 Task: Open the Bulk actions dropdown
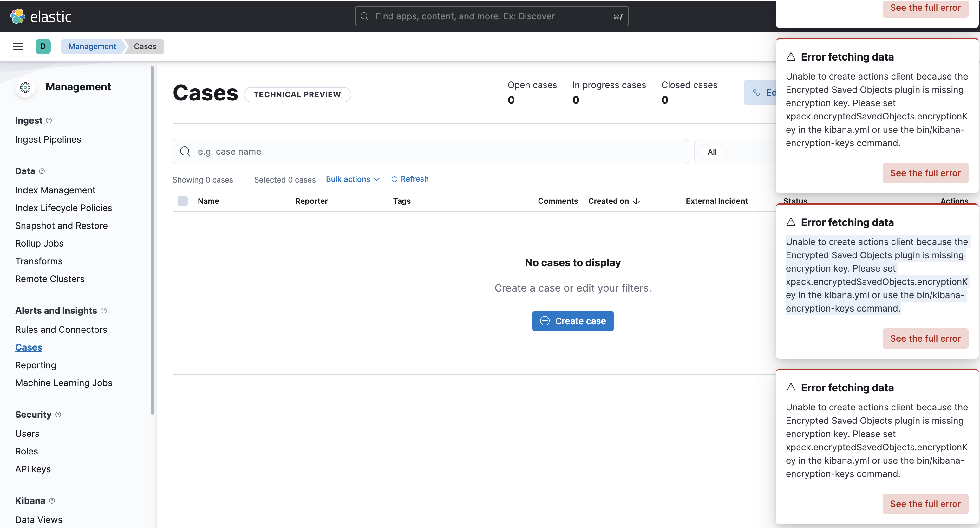[x=352, y=179]
